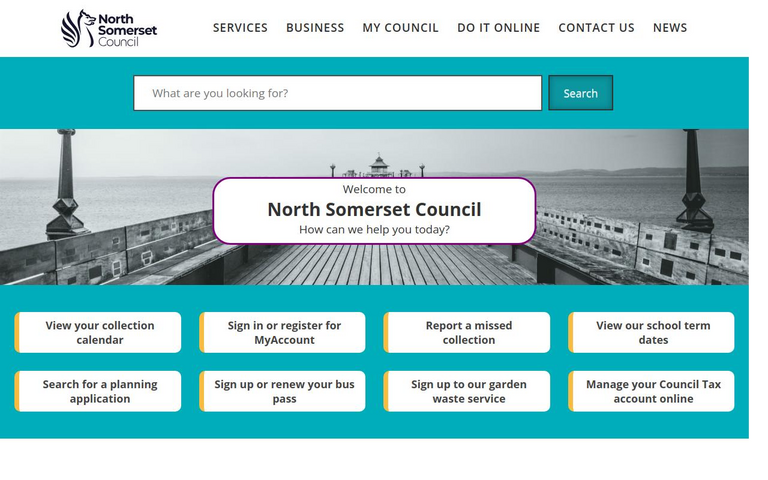Open the Do It Online menu
The height and width of the screenshot is (480, 768).
[498, 28]
